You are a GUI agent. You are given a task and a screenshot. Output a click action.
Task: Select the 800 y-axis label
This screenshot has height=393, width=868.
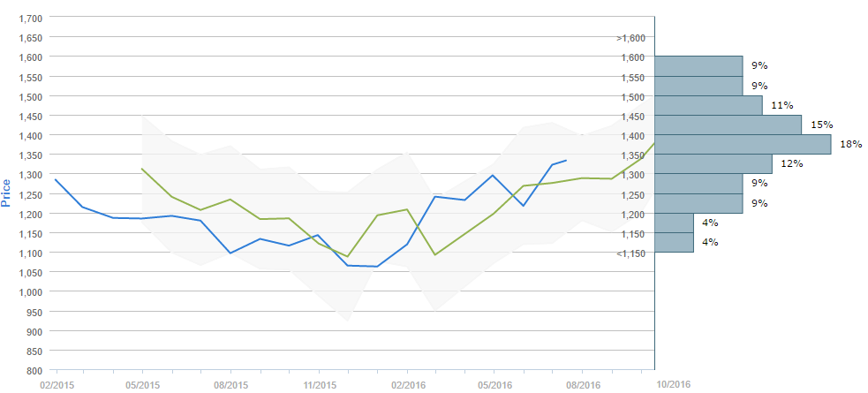click(34, 370)
